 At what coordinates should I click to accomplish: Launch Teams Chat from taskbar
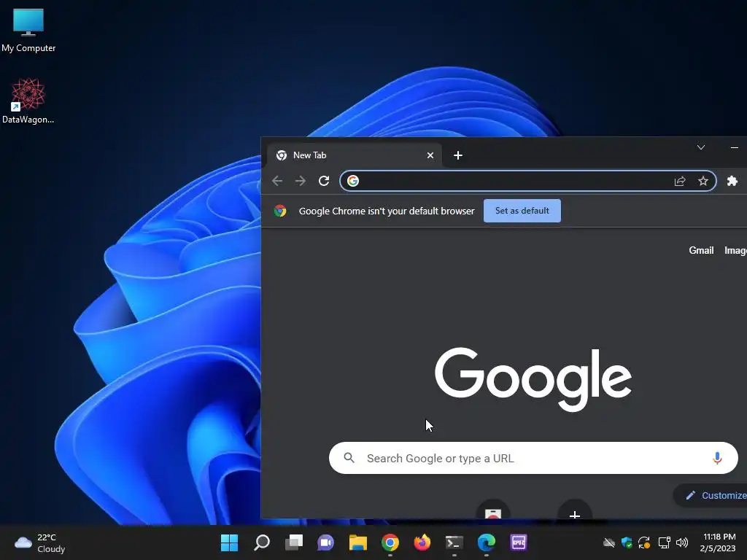pos(326,542)
